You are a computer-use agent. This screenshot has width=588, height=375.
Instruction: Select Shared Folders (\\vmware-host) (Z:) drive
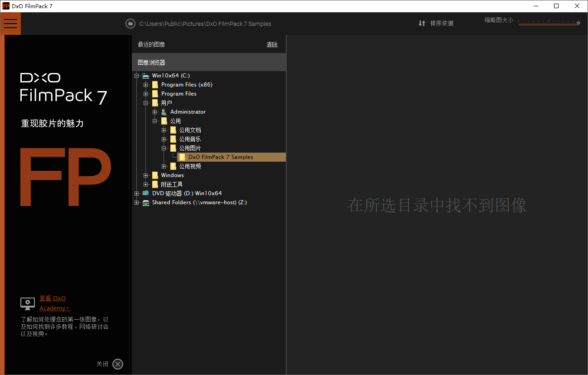[x=199, y=202]
